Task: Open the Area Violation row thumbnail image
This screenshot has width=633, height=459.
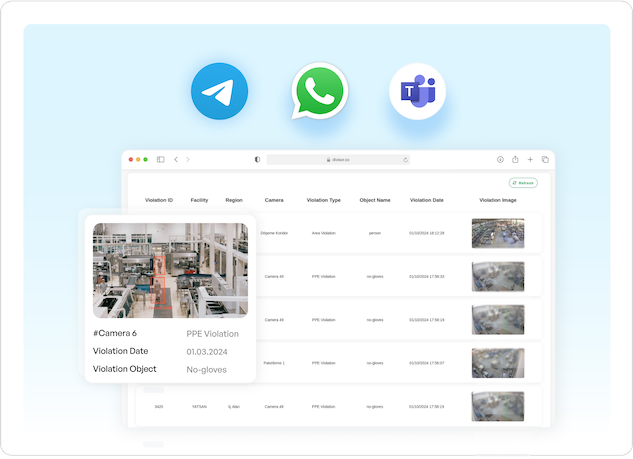Action: 497,233
